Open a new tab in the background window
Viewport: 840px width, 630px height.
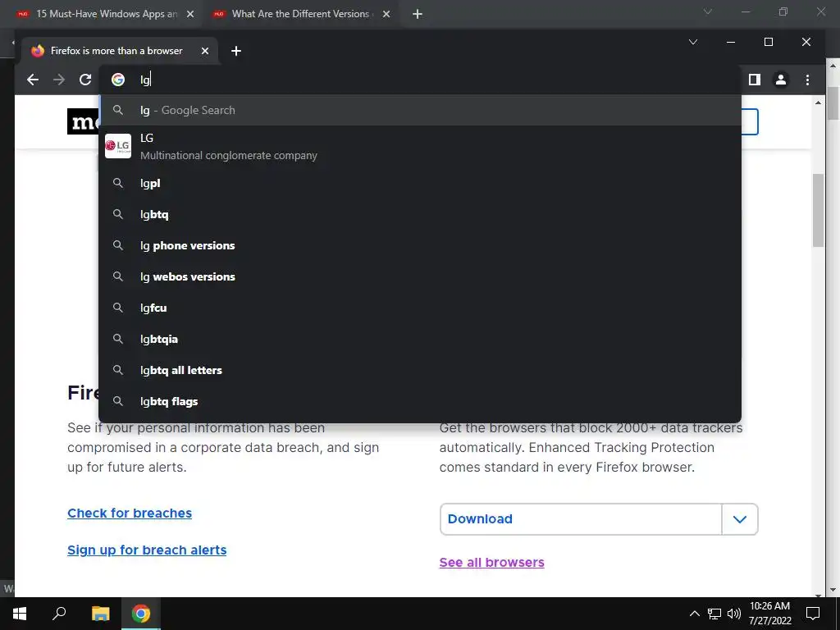coord(418,14)
